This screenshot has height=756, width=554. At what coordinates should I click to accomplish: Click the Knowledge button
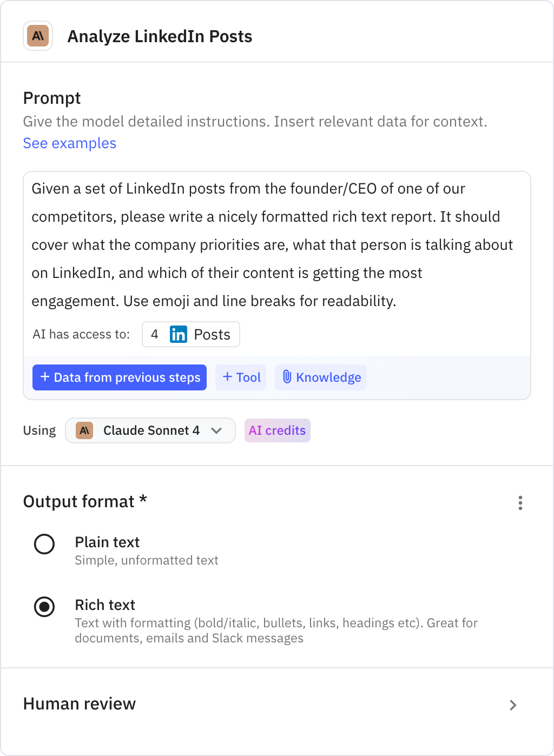328,377
